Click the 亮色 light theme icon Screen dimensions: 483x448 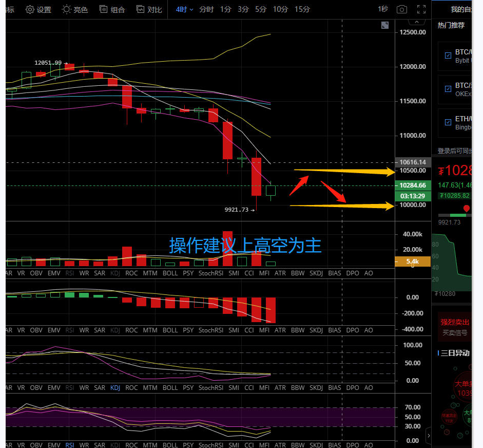coord(74,9)
